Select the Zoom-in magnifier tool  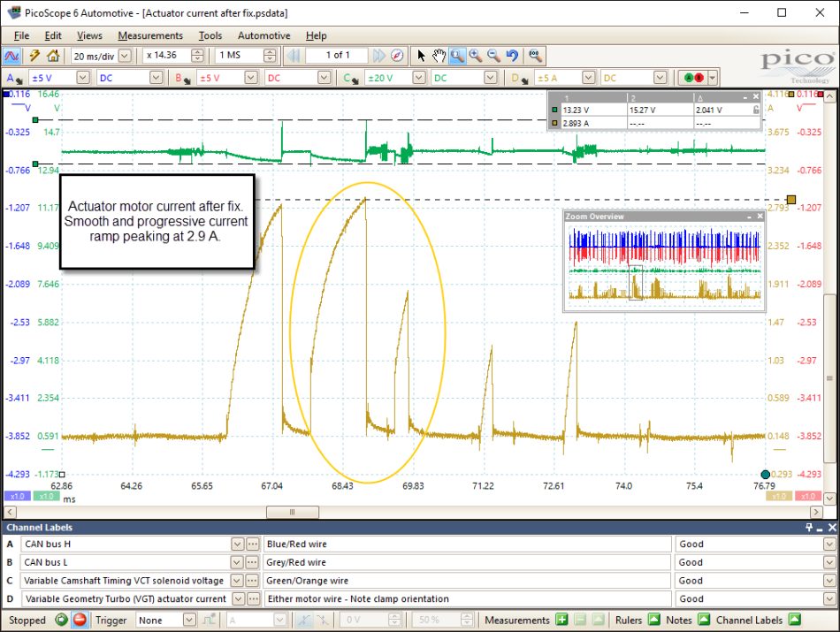coord(476,56)
